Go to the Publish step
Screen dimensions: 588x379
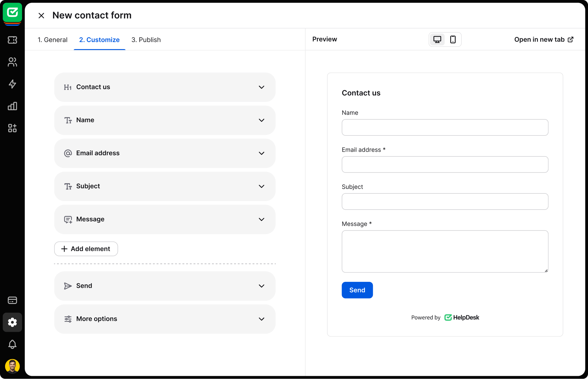(x=146, y=40)
